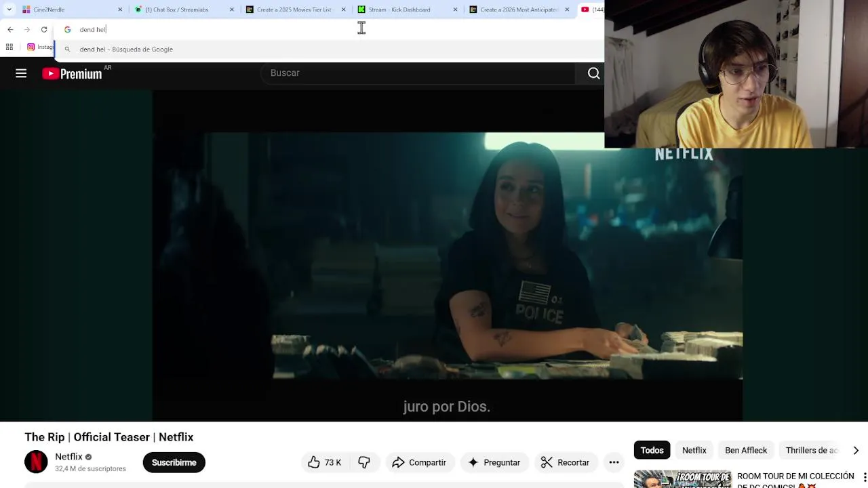Select the Todos filter chip
Viewport: 868px width, 488px height.
pyautogui.click(x=652, y=450)
